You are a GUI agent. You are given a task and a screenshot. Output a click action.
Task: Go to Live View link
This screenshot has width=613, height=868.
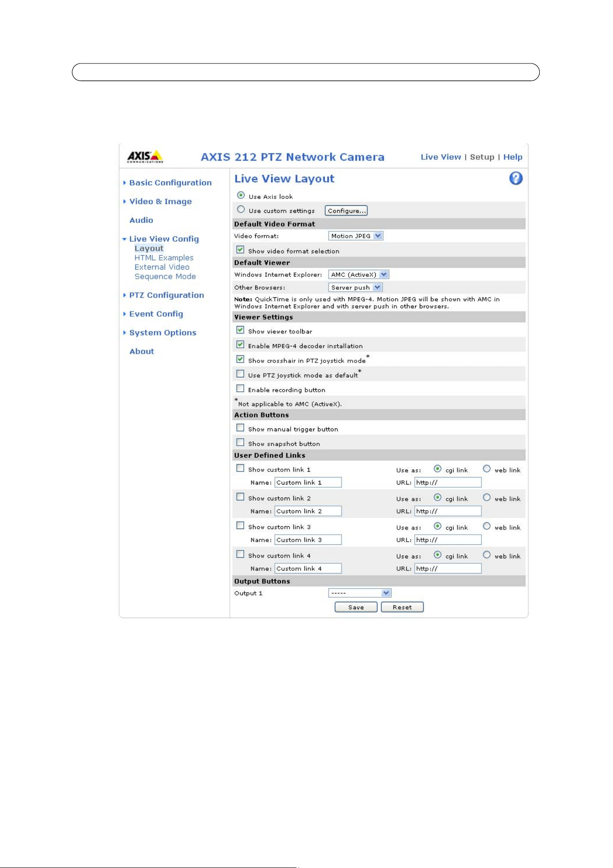coord(441,157)
